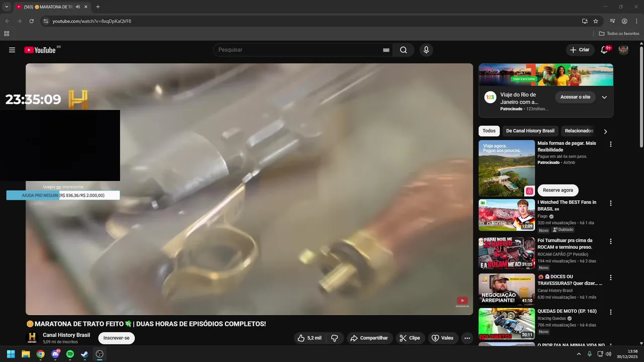644x362 pixels.
Task: Open YouTube notifications bell
Action: [605, 50]
